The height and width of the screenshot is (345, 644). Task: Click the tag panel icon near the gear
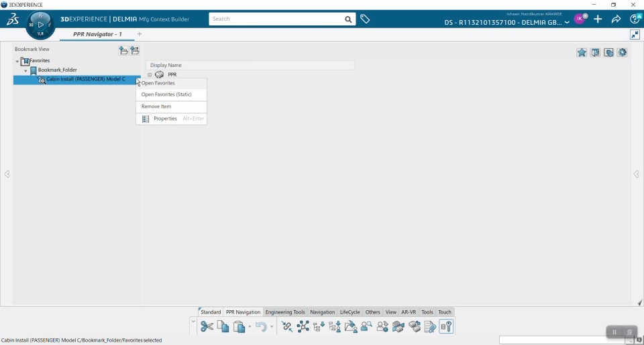click(608, 52)
